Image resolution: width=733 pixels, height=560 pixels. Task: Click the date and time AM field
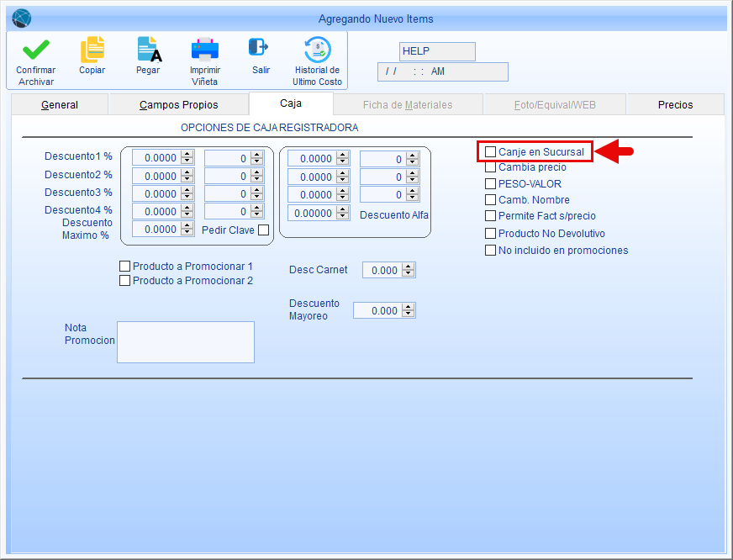pyautogui.click(x=443, y=72)
